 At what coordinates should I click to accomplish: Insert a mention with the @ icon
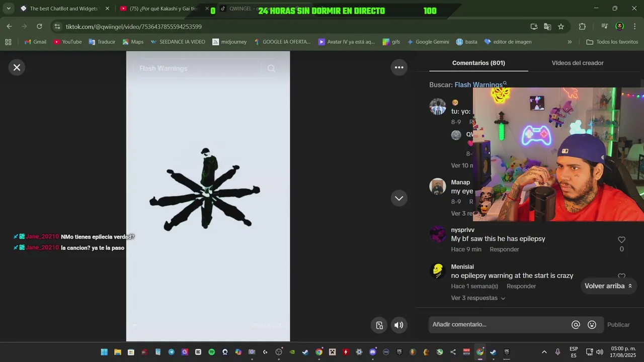[x=576, y=325]
